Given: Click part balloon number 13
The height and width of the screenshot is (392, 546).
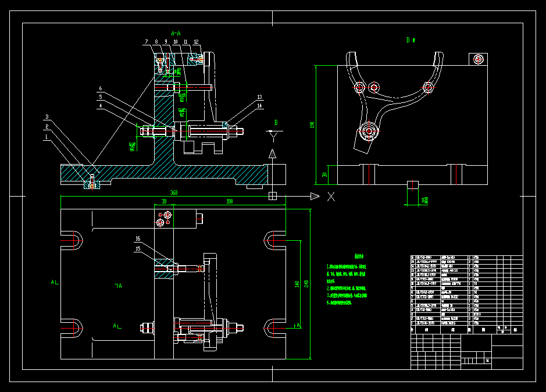Looking at the screenshot, I should click(x=259, y=97).
